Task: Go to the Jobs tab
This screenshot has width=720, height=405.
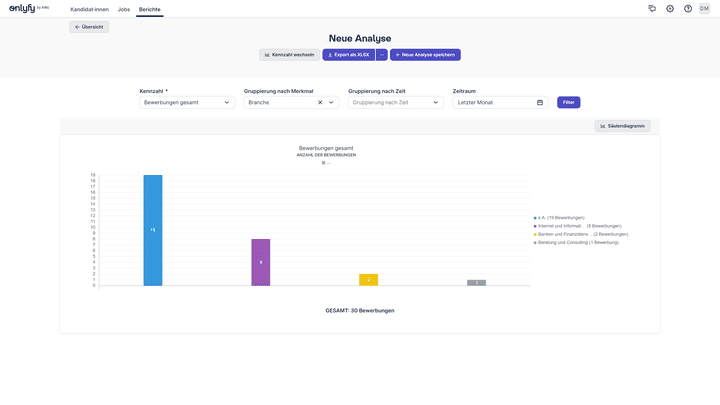Action: tap(124, 8)
